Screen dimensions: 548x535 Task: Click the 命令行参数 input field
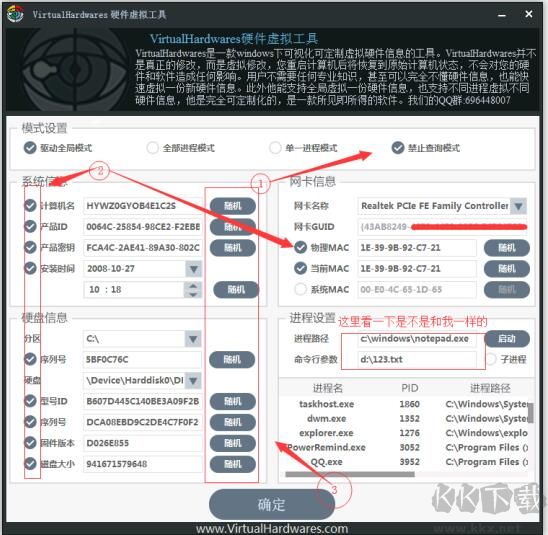pos(417,359)
